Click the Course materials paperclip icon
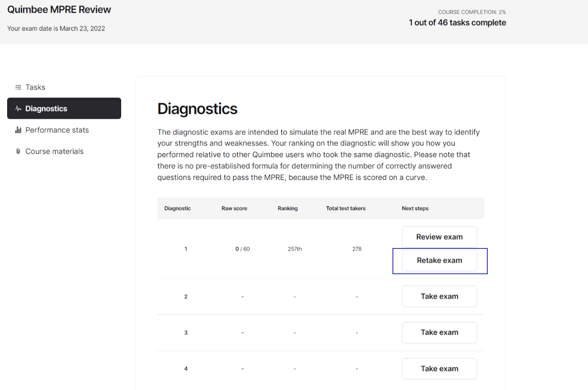The image size is (588, 390). click(x=18, y=151)
